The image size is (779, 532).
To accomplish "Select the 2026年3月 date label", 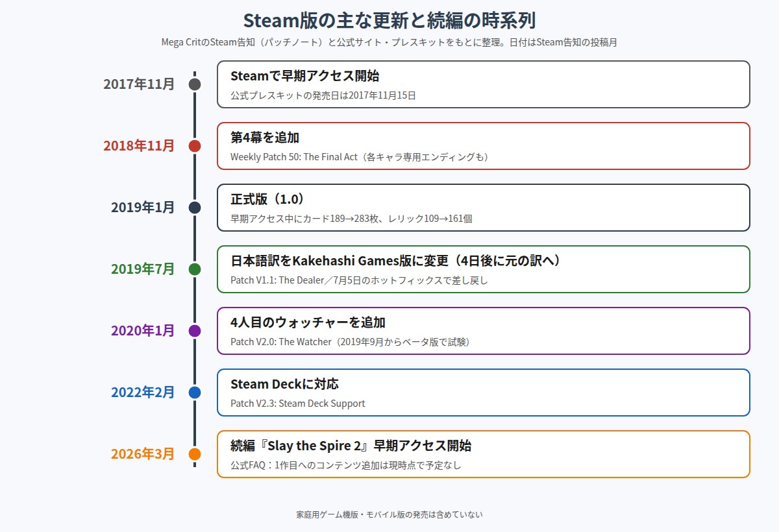I will tap(143, 454).
